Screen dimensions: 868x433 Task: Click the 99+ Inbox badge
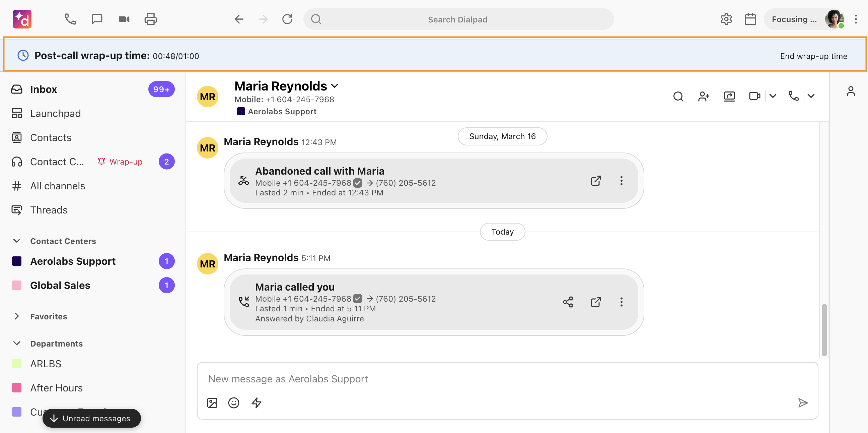tap(161, 89)
